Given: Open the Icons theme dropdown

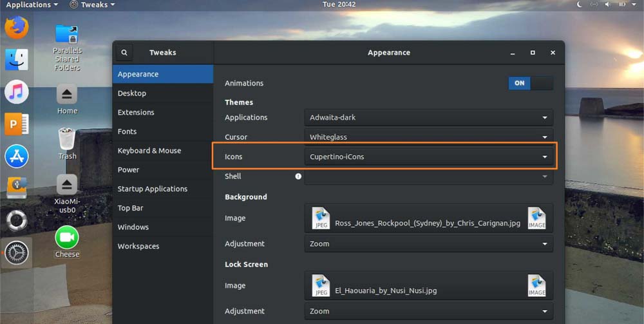Looking at the screenshot, I should [x=428, y=157].
